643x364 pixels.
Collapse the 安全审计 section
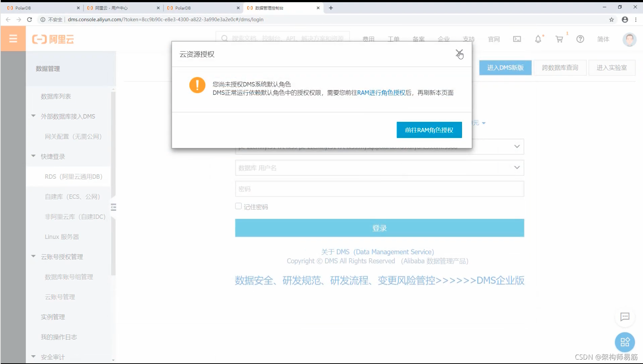point(33,357)
